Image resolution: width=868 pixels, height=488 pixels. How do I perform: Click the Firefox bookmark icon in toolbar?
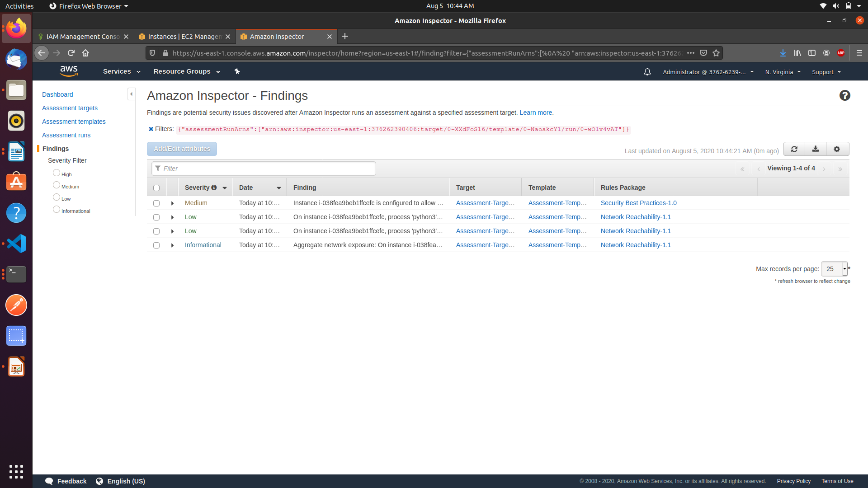click(716, 53)
